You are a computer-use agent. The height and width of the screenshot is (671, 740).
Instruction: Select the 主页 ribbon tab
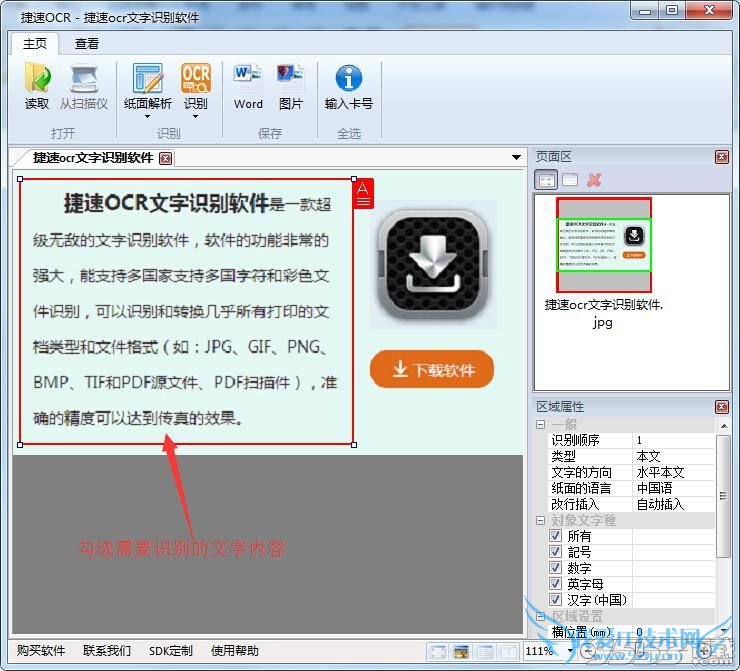coord(35,44)
